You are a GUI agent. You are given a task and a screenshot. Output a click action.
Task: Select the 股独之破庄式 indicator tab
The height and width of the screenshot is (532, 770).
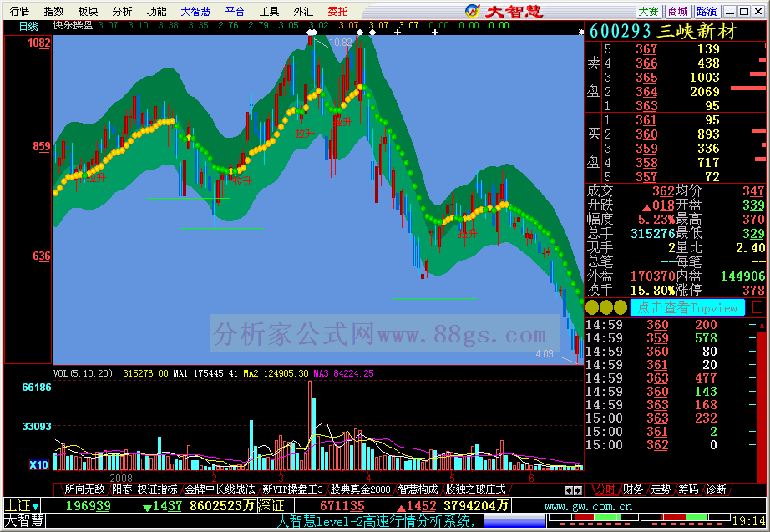tap(475, 489)
